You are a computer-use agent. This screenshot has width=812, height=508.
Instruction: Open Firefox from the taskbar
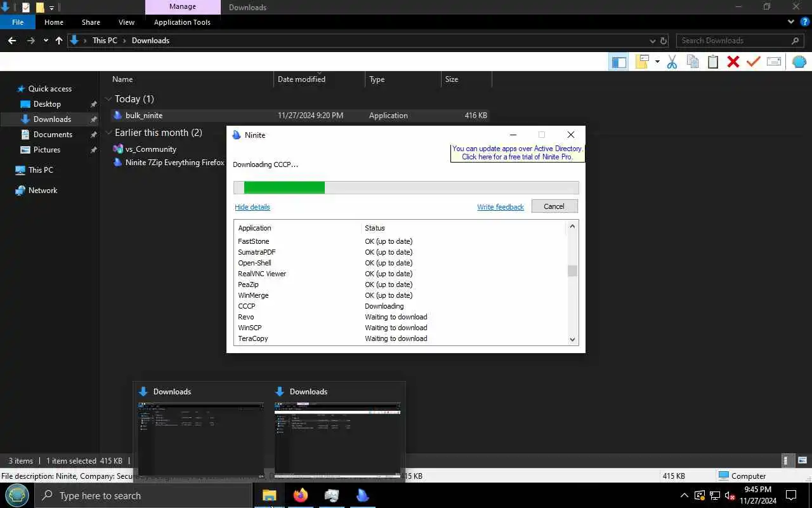[x=301, y=495]
